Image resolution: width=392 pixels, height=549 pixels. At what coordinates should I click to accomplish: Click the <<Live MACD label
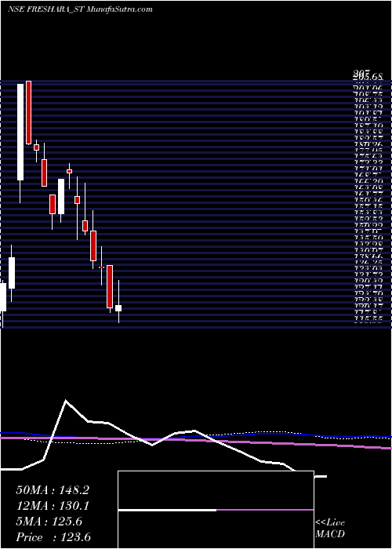coord(330,529)
